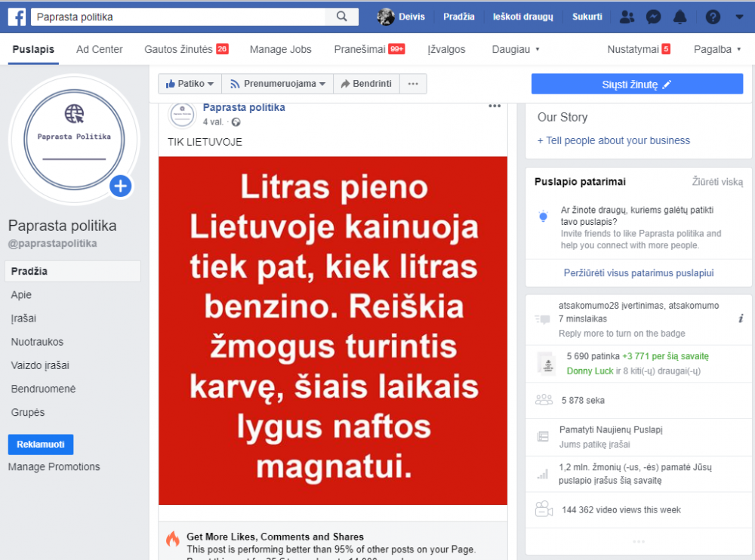This screenshot has height=560, width=755.
Task: Open the Įžvalgos tab
Action: click(x=446, y=49)
